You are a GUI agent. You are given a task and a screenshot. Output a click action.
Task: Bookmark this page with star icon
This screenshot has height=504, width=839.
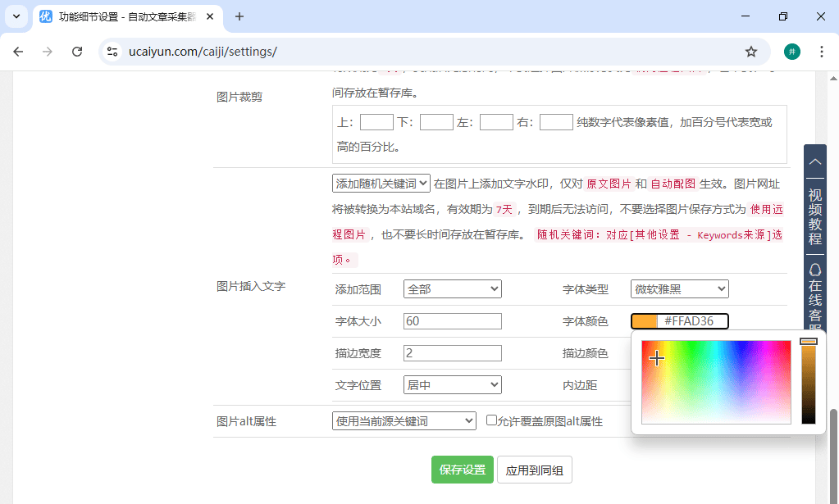pyautogui.click(x=750, y=52)
